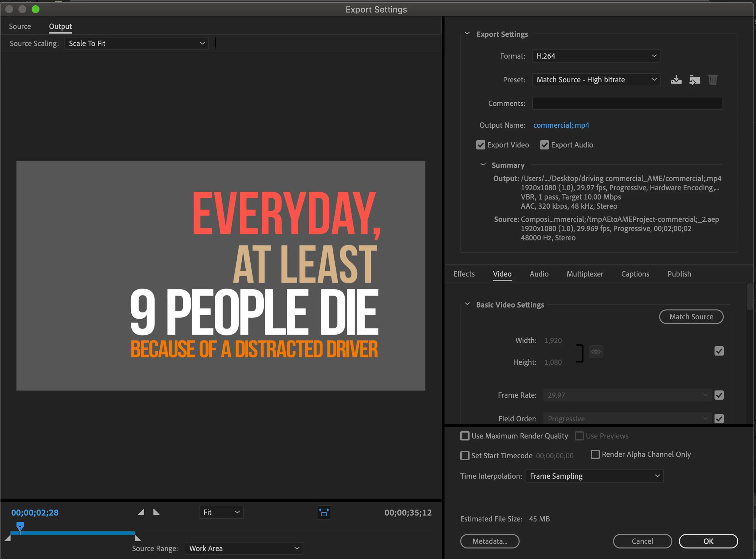The image size is (756, 559).
Task: Click the width-height link chain icon
Action: (596, 352)
